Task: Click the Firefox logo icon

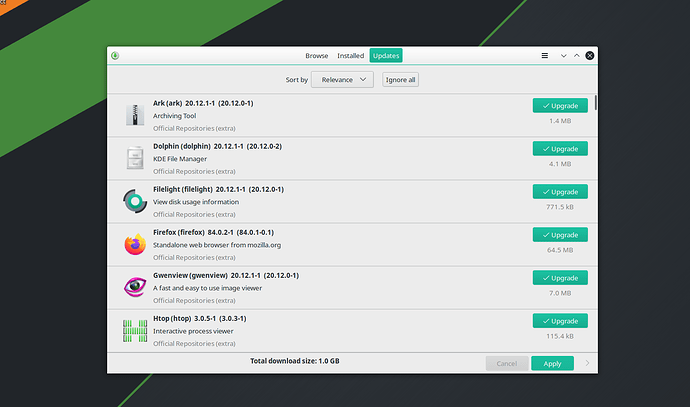Action: pyautogui.click(x=135, y=244)
